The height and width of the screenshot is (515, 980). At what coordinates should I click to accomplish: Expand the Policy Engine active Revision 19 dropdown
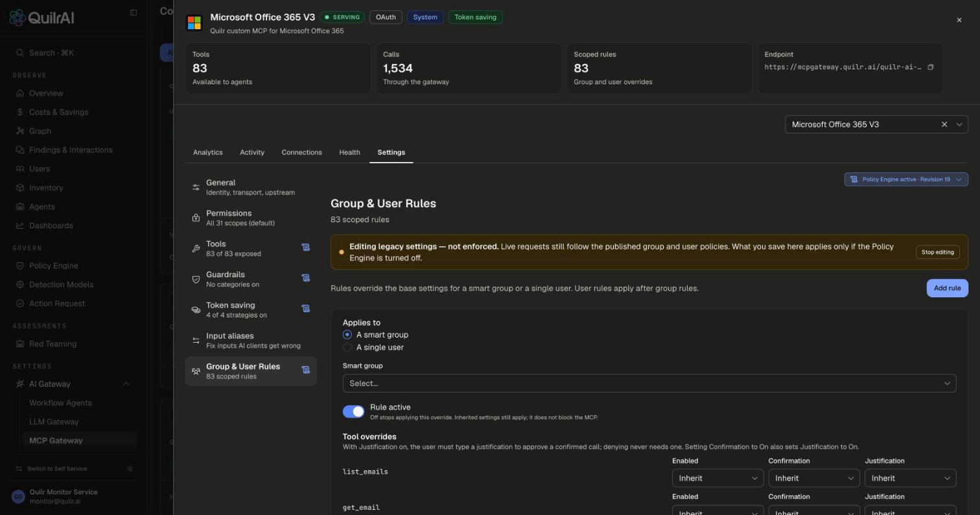pyautogui.click(x=906, y=179)
